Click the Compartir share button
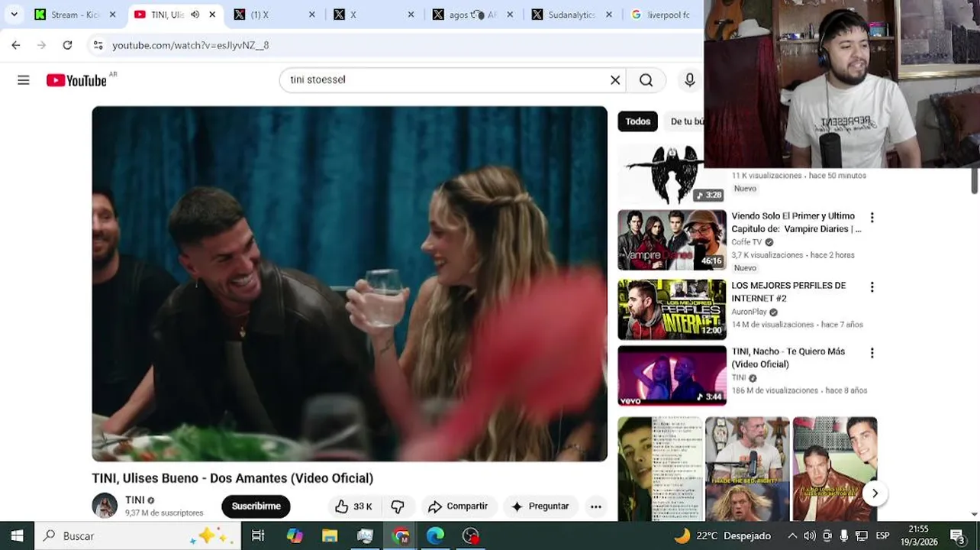Viewport: 980px width, 550px height. 458,506
